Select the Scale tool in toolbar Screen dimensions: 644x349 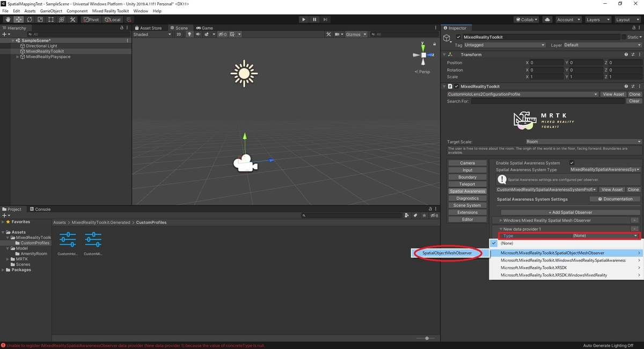click(x=40, y=19)
